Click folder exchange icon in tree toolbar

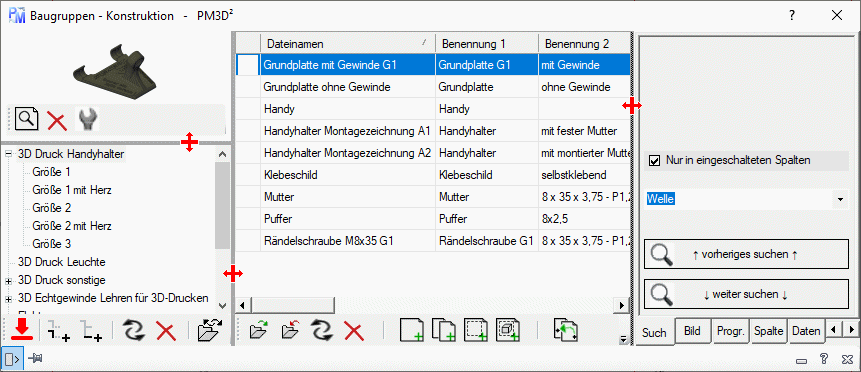209,330
